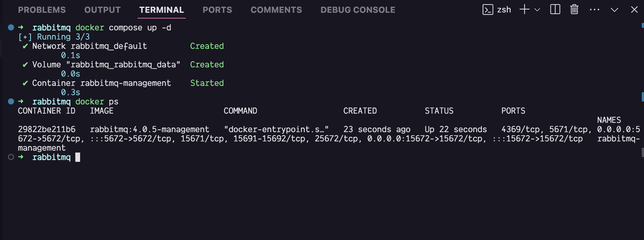644x240 pixels.
Task: Open more actions ellipsis menu
Action: pyautogui.click(x=594, y=10)
